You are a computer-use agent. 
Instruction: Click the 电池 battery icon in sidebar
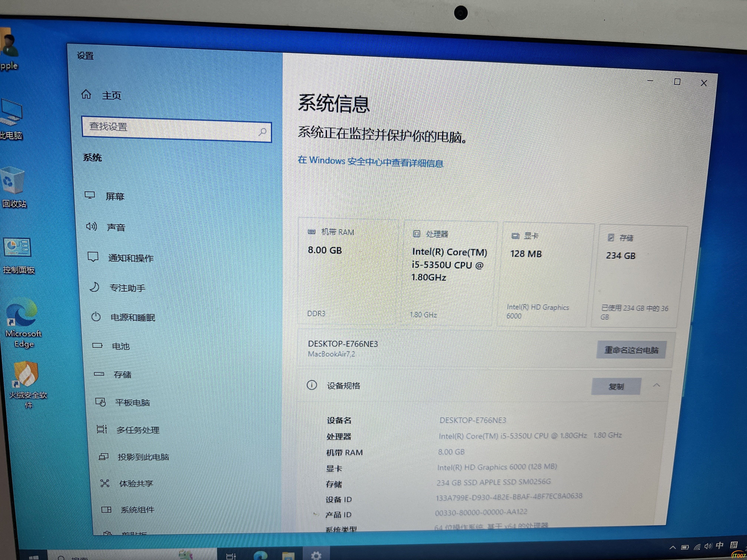point(98,345)
